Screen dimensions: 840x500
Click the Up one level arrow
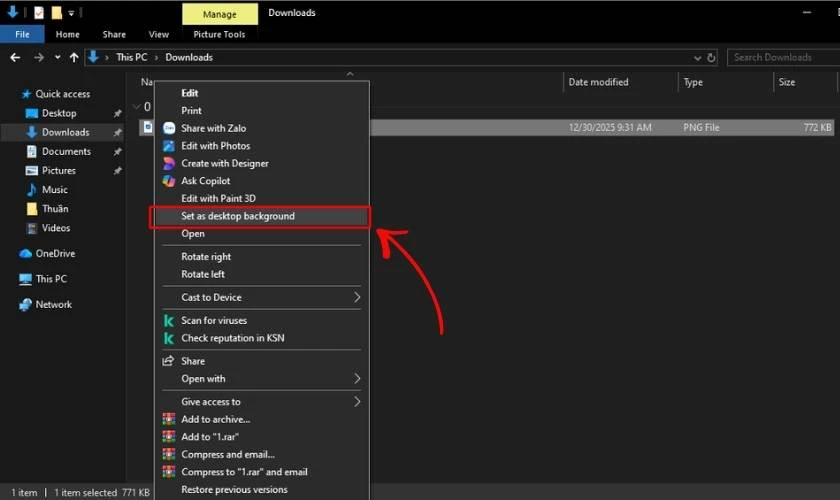point(74,57)
